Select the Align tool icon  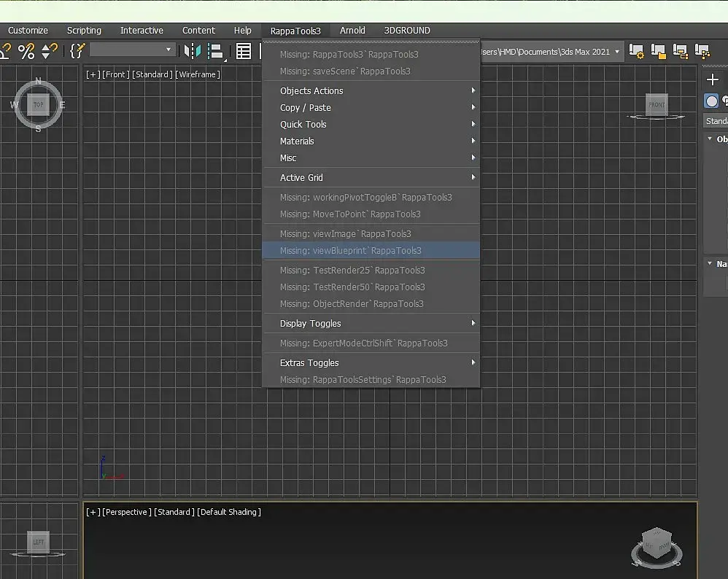(216, 51)
